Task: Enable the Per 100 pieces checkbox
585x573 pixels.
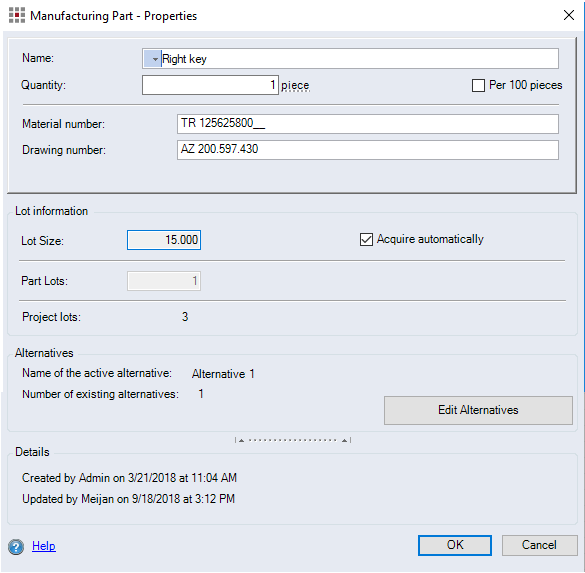Action: point(478,85)
